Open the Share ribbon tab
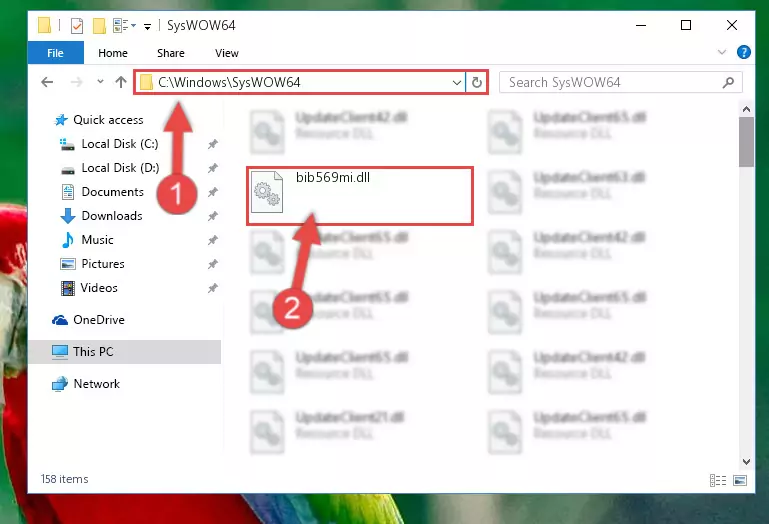This screenshot has width=769, height=524. (171, 53)
